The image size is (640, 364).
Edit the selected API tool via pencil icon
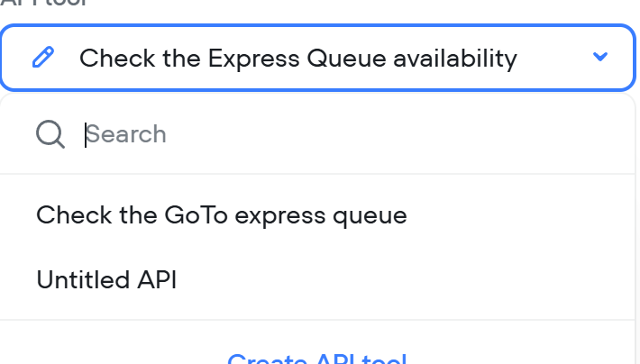43,57
